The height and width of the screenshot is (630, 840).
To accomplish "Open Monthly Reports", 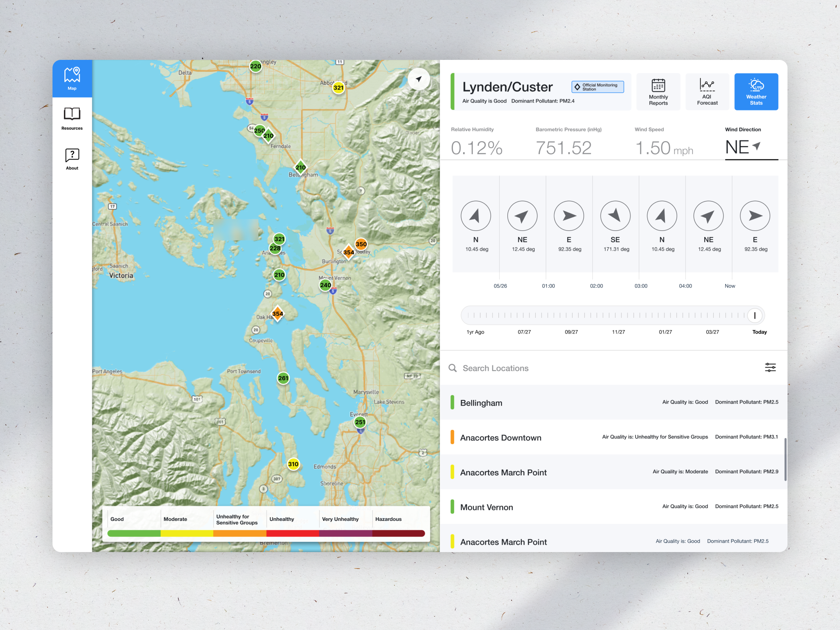I will (658, 92).
